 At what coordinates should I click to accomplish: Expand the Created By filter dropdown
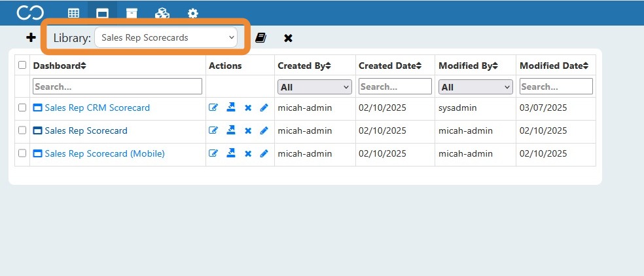[315, 87]
